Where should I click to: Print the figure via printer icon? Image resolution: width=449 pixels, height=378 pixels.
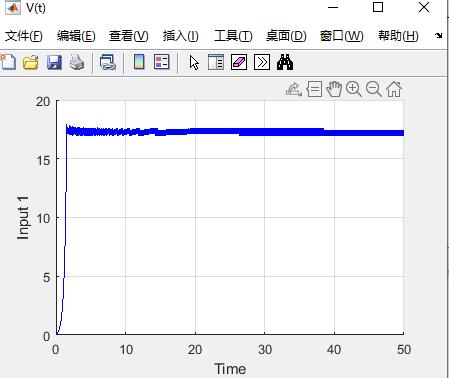pos(77,62)
